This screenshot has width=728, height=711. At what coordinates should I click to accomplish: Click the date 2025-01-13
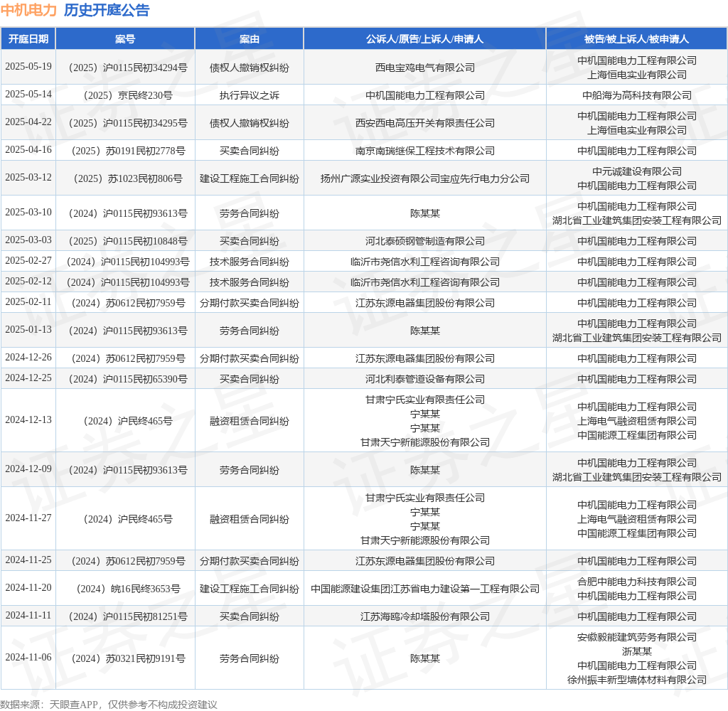28,330
